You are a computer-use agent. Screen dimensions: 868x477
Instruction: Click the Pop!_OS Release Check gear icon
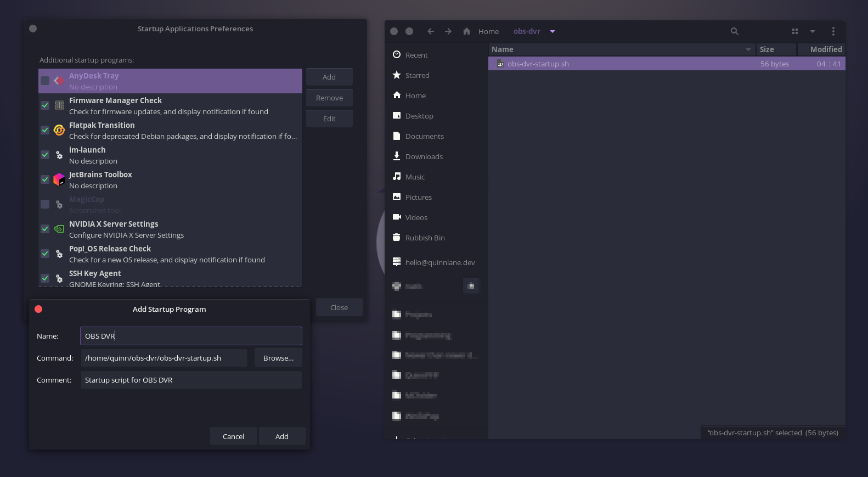(x=59, y=254)
